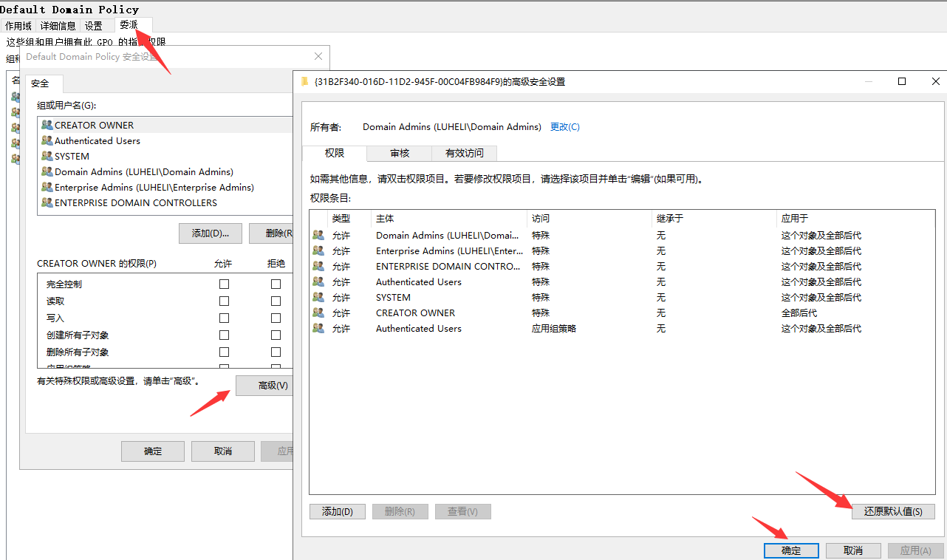Confirm with 确定 in the security dialog
The height and width of the screenshot is (560, 947).
[153, 451]
